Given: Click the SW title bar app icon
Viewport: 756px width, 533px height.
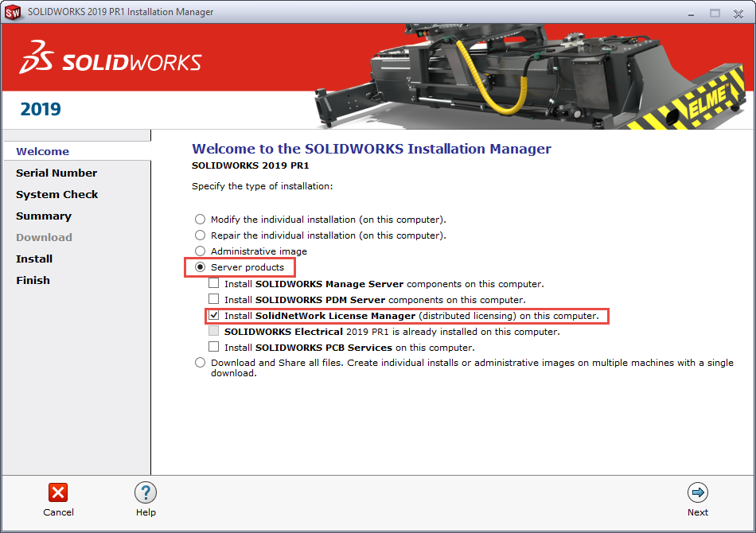Looking at the screenshot, I should 13,13.
